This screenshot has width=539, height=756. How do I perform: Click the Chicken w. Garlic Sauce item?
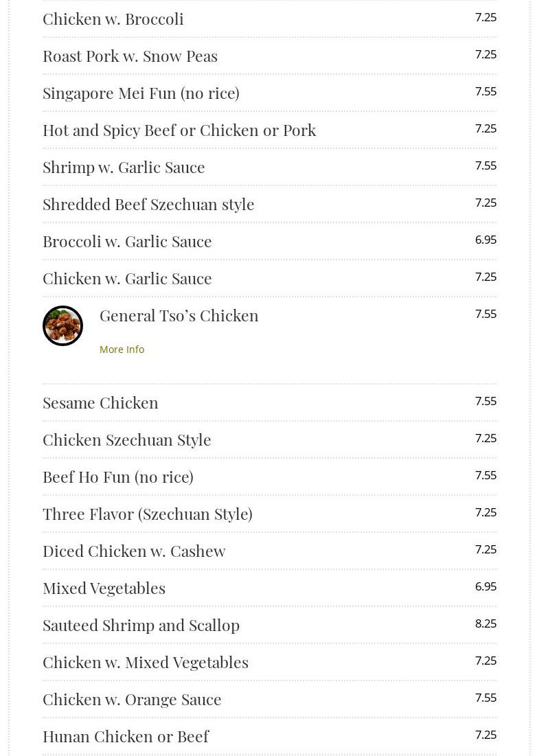(x=127, y=278)
